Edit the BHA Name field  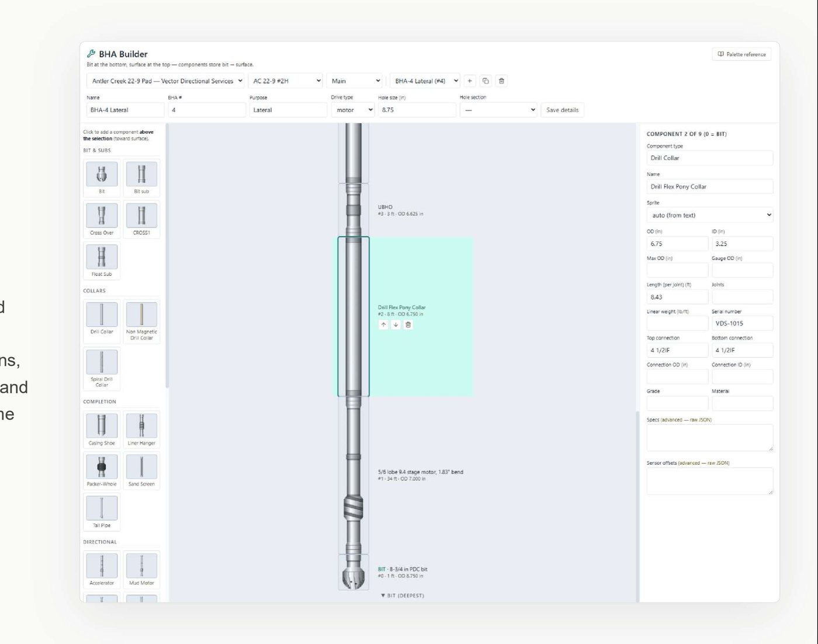126,110
